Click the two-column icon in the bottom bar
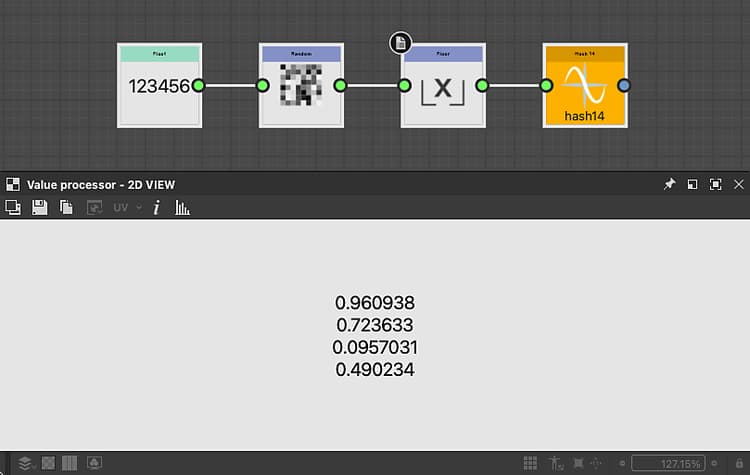Screen dimensions: 750x475 [69, 463]
